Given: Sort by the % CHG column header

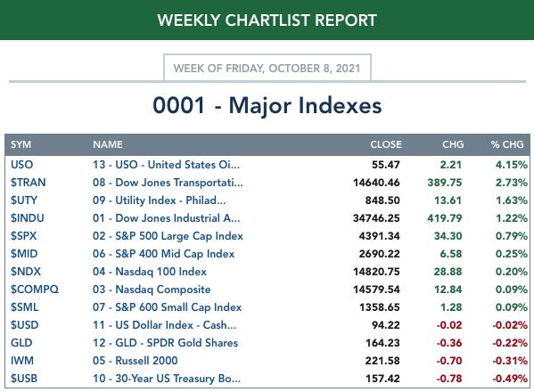Looking at the screenshot, I should click(507, 144).
